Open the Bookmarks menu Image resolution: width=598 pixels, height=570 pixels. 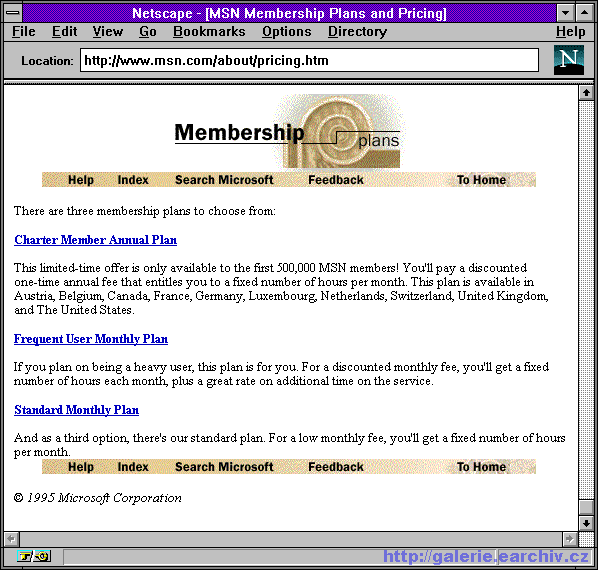[209, 31]
